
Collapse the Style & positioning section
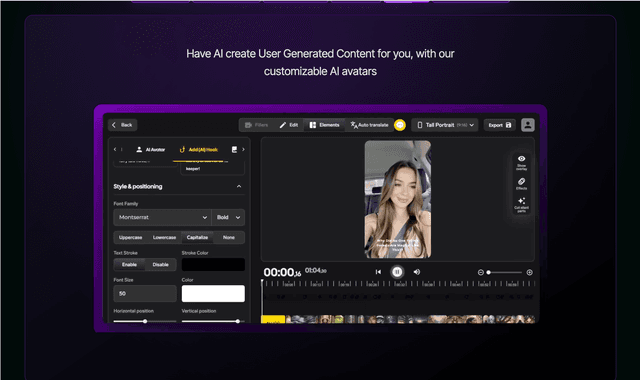click(x=239, y=187)
